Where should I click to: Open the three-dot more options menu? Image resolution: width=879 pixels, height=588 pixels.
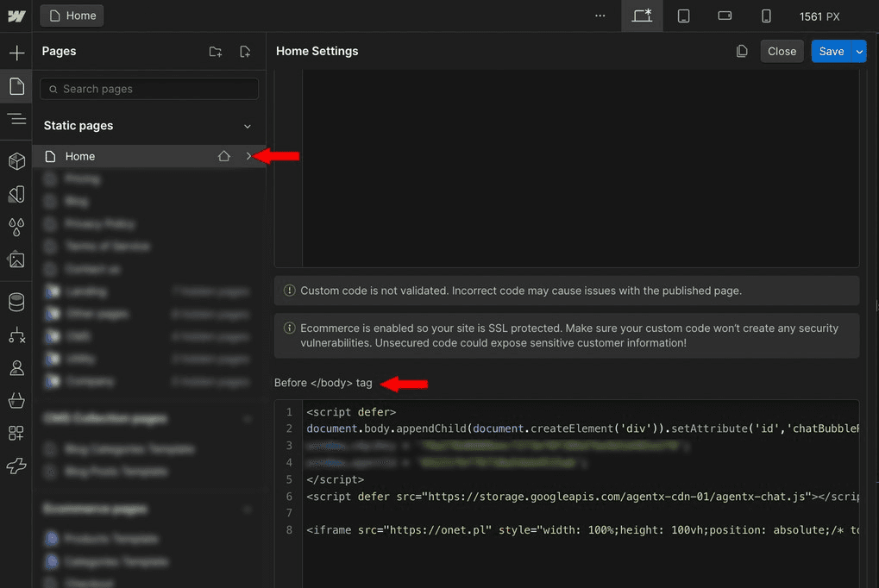pyautogui.click(x=600, y=16)
